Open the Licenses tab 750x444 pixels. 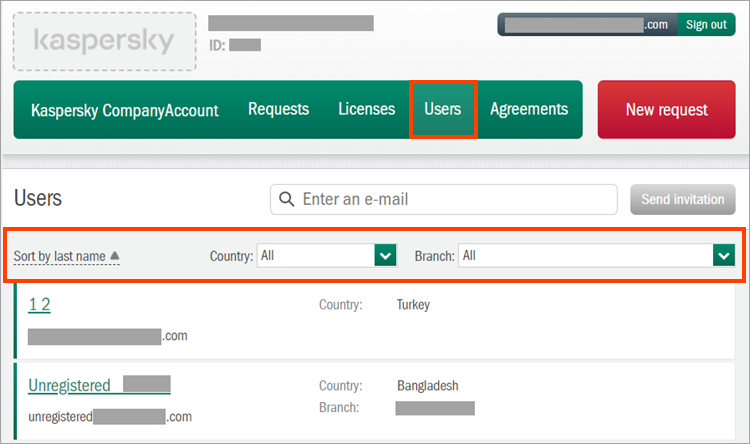tap(366, 109)
